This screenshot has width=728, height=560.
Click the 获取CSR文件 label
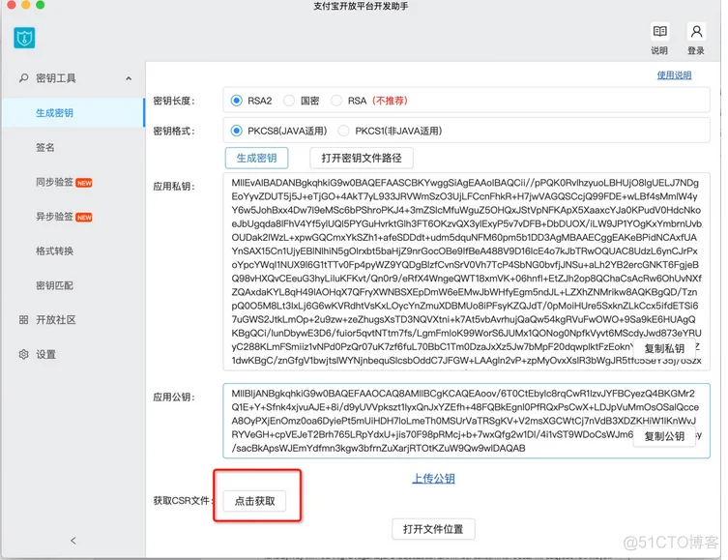tap(183, 501)
